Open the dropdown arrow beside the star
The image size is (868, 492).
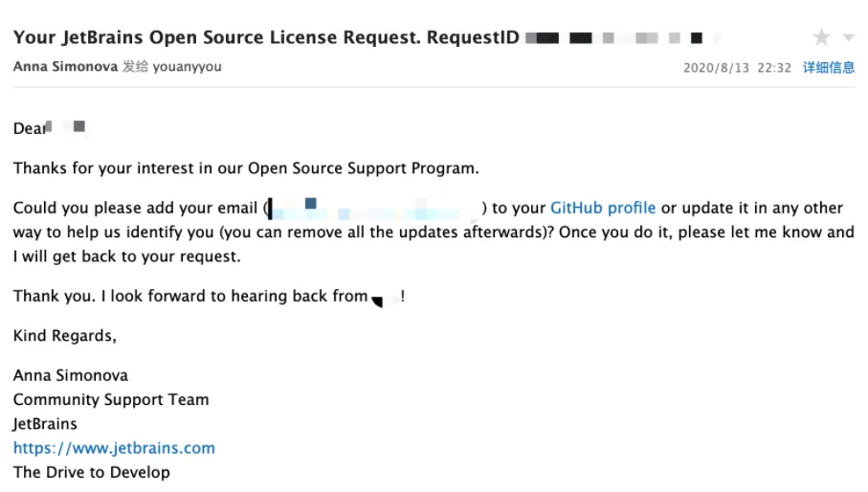point(848,38)
